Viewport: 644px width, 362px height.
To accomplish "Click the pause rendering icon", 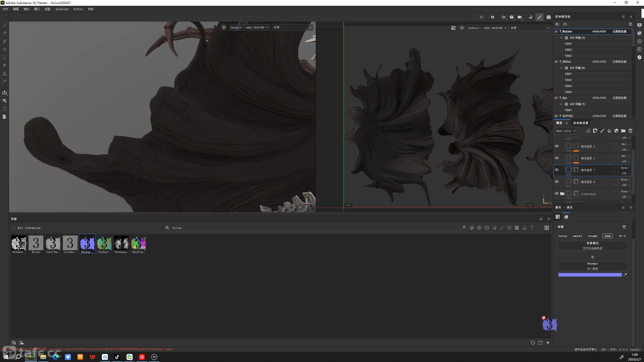I will coord(492,17).
